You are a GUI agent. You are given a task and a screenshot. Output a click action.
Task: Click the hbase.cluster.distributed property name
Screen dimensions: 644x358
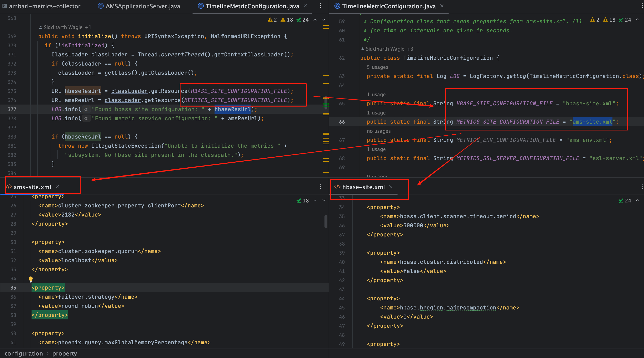441,262
